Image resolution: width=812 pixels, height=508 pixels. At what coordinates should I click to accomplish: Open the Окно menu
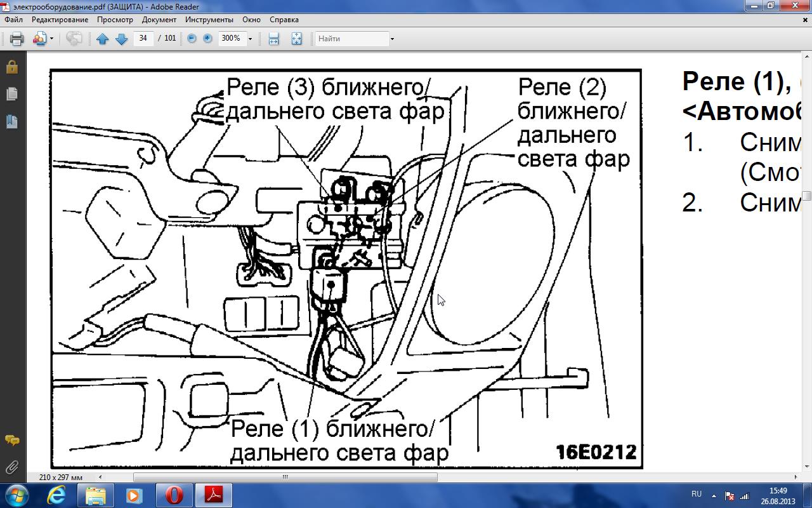(x=251, y=20)
